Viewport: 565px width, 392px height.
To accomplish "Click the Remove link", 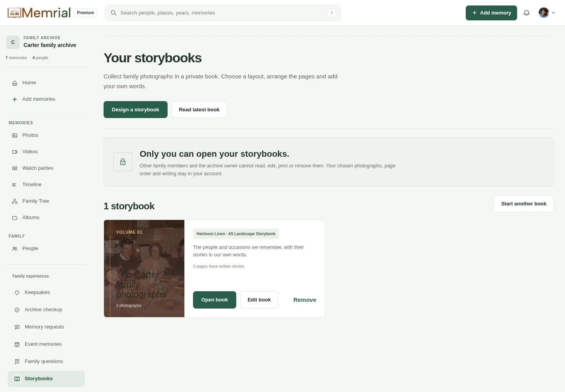I will [305, 300].
